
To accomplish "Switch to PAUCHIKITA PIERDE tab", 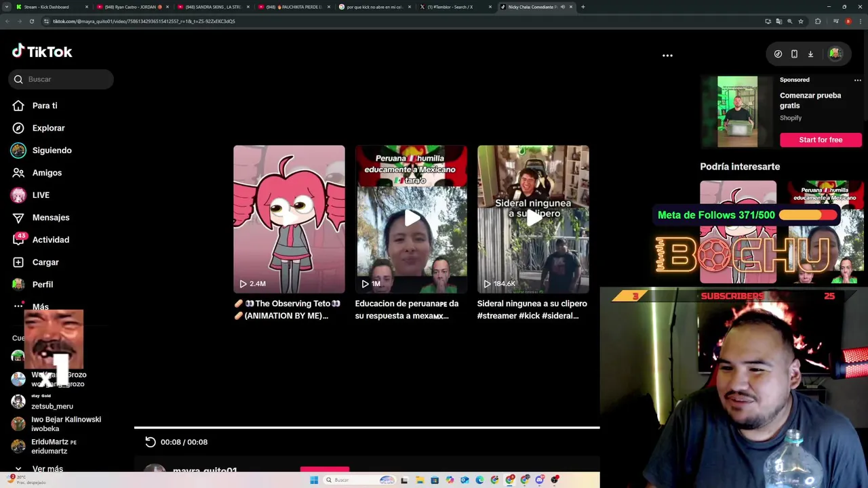I will [x=294, y=7].
